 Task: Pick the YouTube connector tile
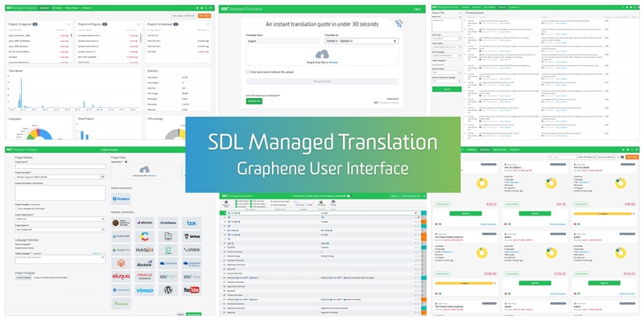192,290
